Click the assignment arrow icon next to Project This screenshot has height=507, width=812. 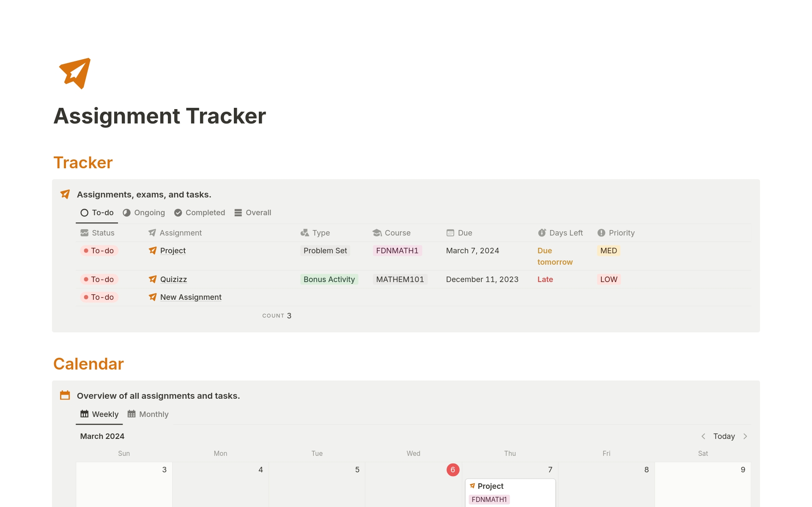pyautogui.click(x=153, y=250)
